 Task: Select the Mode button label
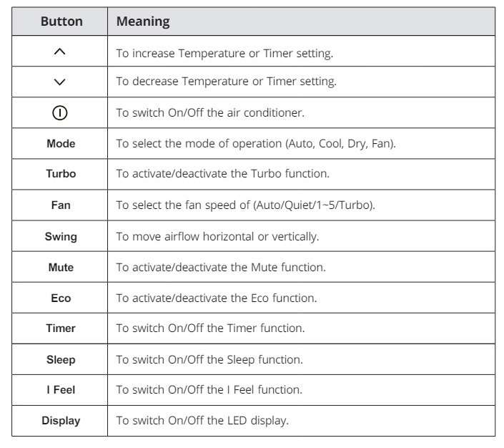(60, 144)
